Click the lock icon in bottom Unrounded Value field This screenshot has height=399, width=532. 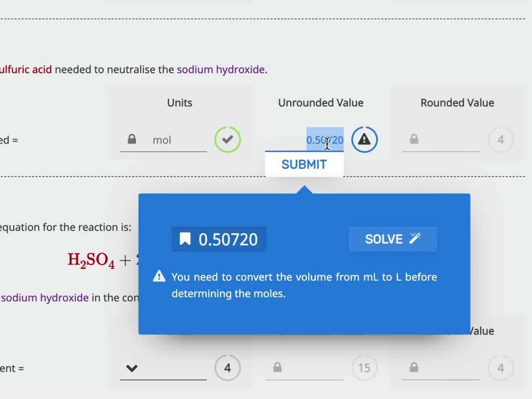pos(277,367)
